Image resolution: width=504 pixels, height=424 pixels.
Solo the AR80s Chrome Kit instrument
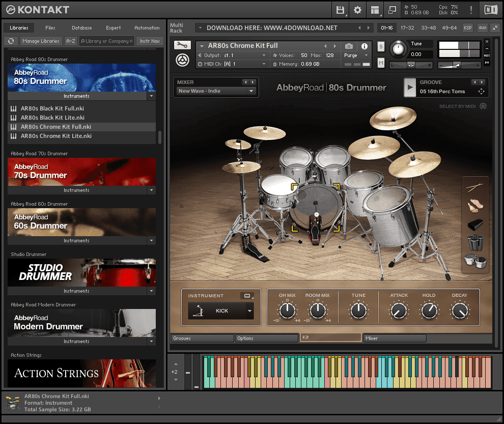[x=381, y=47]
